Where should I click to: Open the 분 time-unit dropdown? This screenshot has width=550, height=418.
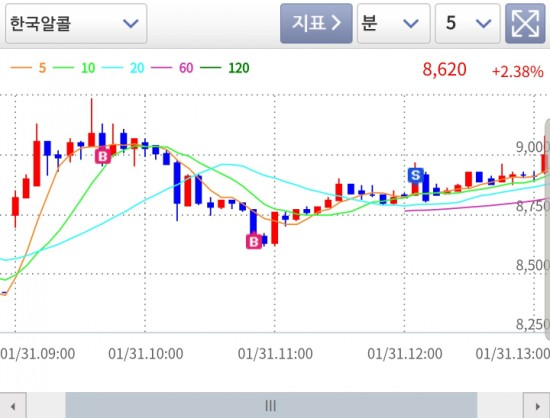(x=394, y=23)
